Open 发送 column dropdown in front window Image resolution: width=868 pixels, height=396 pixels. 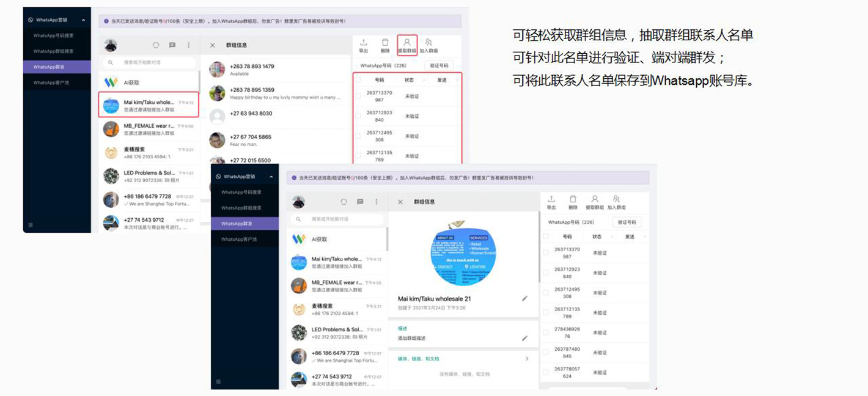pyautogui.click(x=645, y=237)
